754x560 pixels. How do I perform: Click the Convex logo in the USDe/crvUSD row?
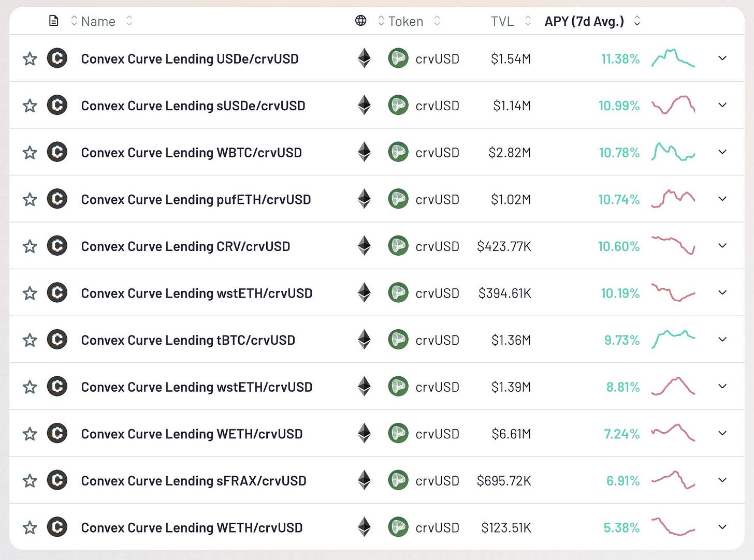tap(57, 58)
